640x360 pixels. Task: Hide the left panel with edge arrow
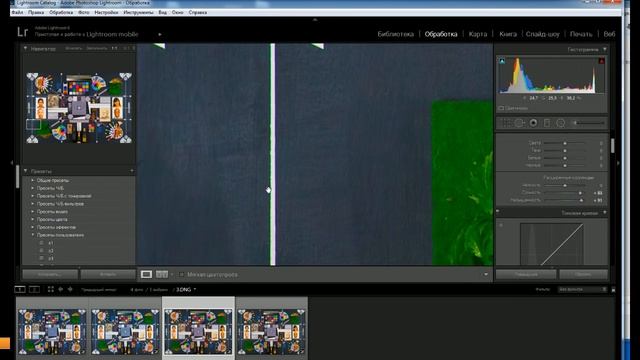coord(12,162)
